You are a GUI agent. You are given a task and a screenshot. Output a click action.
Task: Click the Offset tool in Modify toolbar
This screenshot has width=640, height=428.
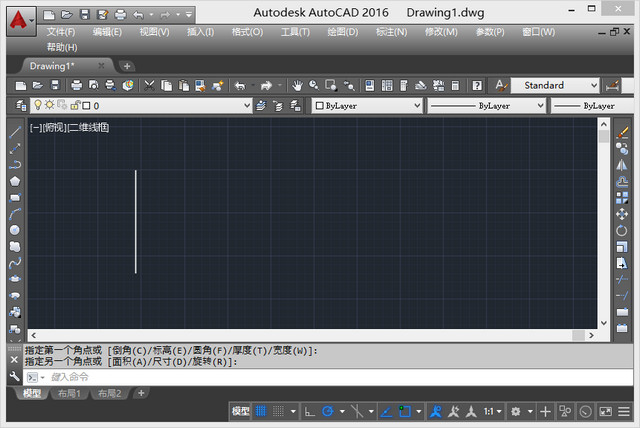622,181
